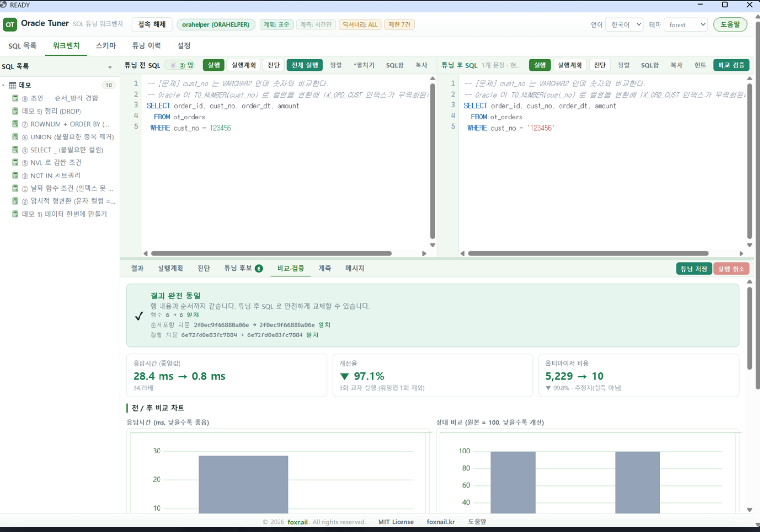
Task: Open the 튜닝 후보 6 tab
Action: 243,268
